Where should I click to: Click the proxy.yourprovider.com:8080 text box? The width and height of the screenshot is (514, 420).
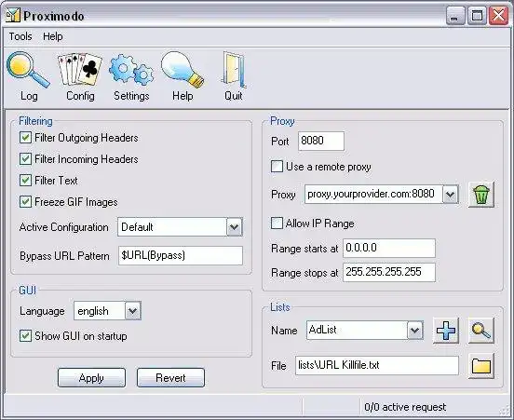pos(373,194)
